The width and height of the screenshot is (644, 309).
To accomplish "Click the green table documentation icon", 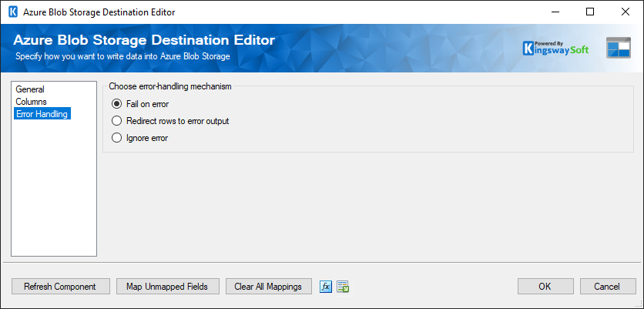I will coord(343,287).
